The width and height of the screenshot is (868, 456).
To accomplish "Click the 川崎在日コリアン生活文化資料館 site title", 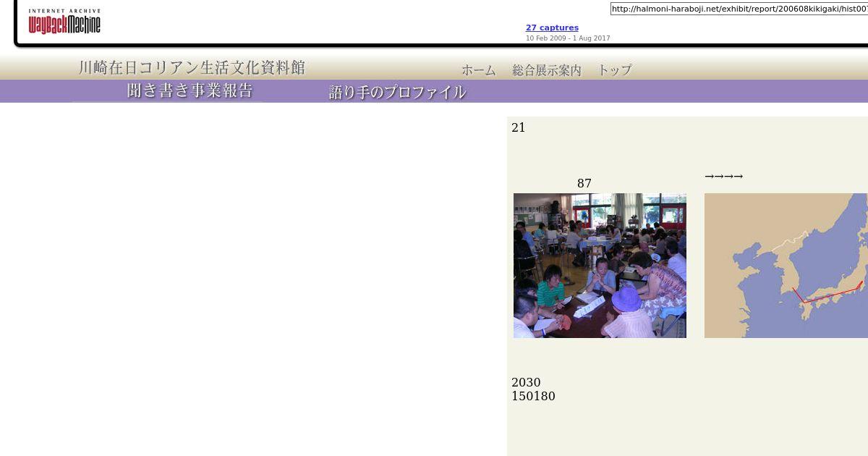I will pos(192,68).
